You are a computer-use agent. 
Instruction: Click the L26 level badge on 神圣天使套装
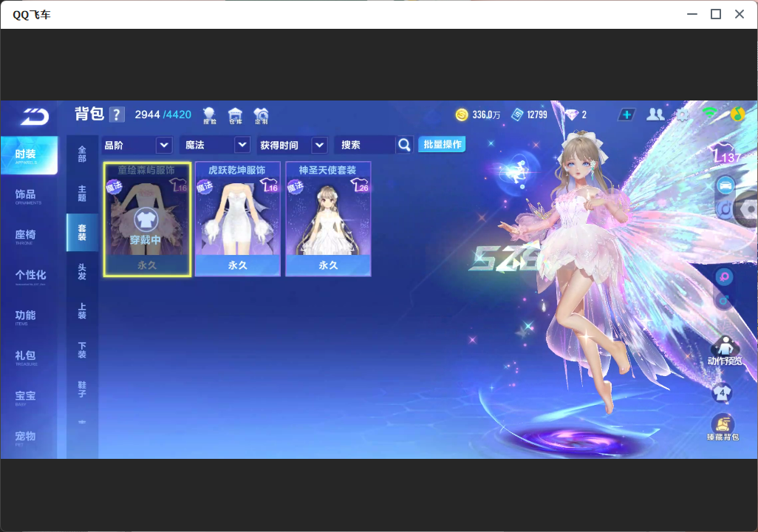pos(360,185)
